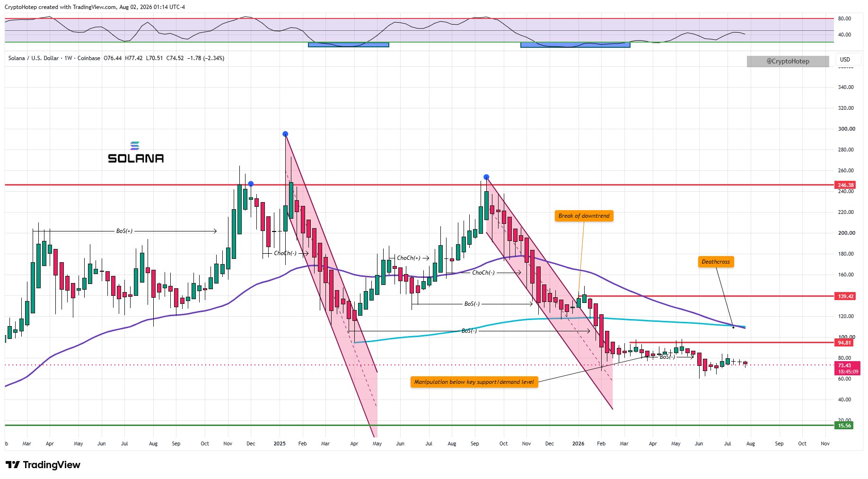The width and height of the screenshot is (868, 479).
Task: Click the "2026" year label on time axis
Action: [578, 444]
